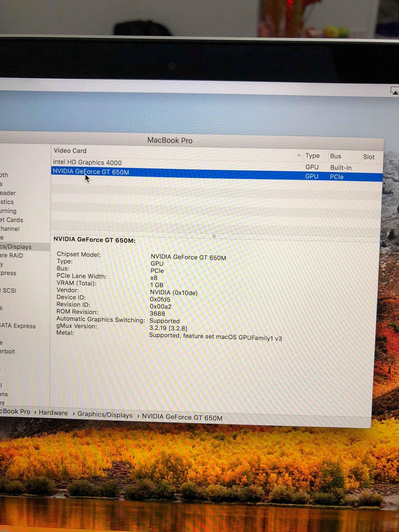This screenshot has height=532, width=399.
Task: Select the NVIDIA GeForce GT 650M row
Action: click(x=217, y=175)
